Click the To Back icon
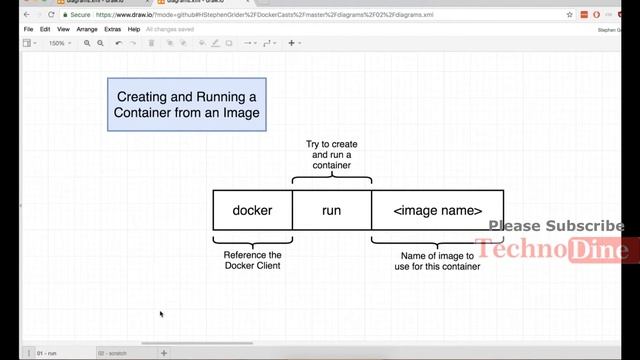 183,43
